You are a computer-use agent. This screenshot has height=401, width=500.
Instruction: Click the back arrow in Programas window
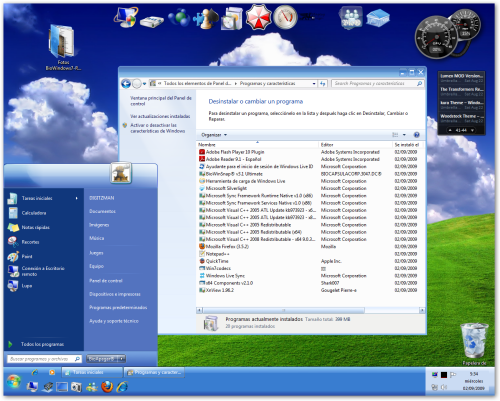click(126, 84)
